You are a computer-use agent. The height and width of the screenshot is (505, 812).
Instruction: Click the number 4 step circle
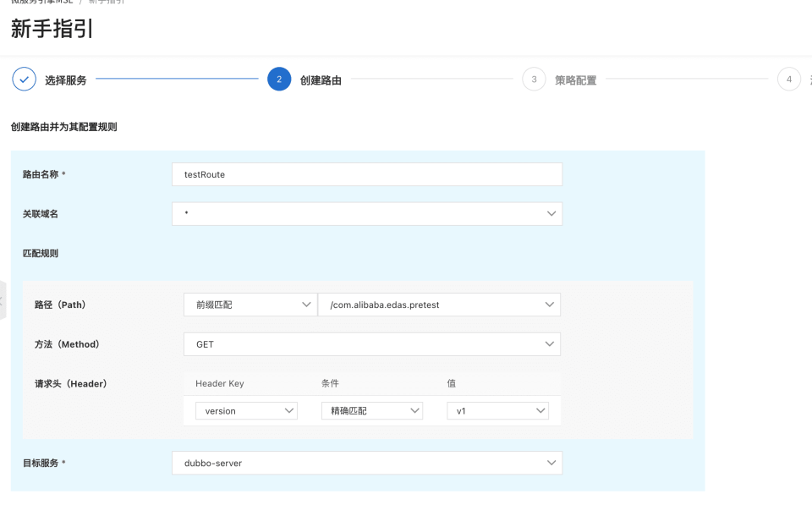tap(789, 80)
